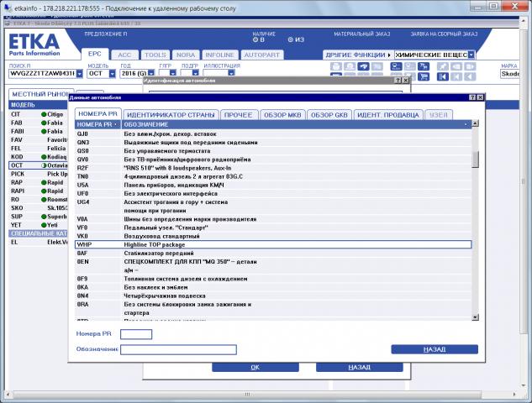Click the PR list scroll-down arrow
The height and width of the screenshot is (403, 532).
tap(476, 317)
